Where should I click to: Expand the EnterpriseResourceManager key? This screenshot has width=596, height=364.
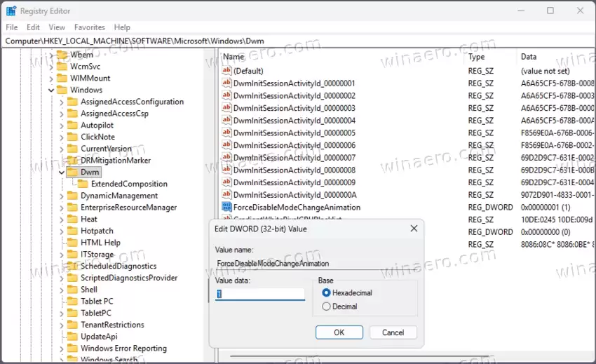[62, 208]
